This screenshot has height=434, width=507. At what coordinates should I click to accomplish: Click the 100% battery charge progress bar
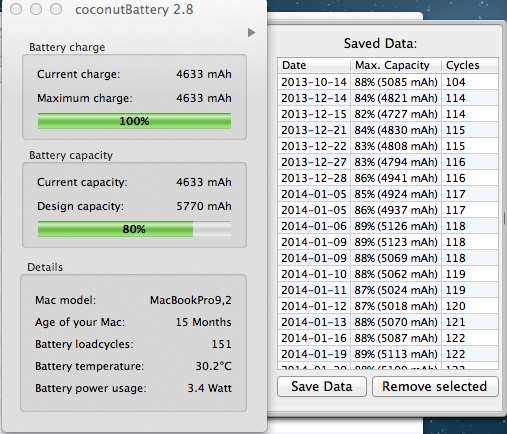[134, 121]
